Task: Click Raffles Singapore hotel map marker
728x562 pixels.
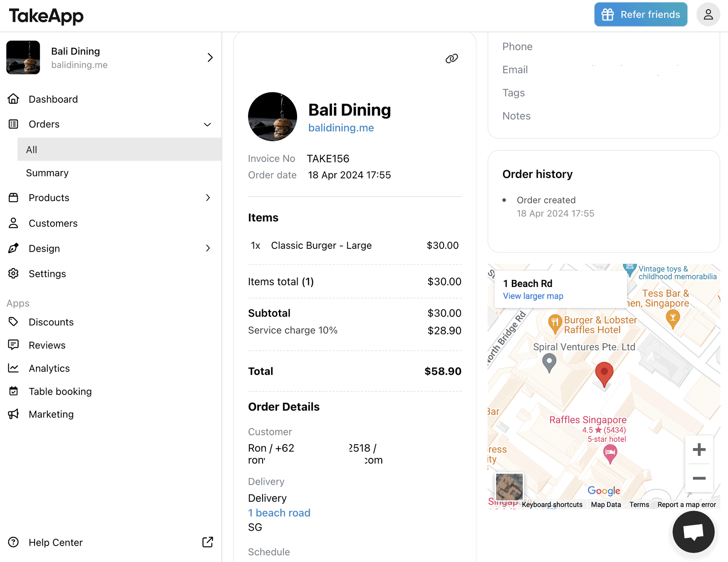Action: click(610, 454)
